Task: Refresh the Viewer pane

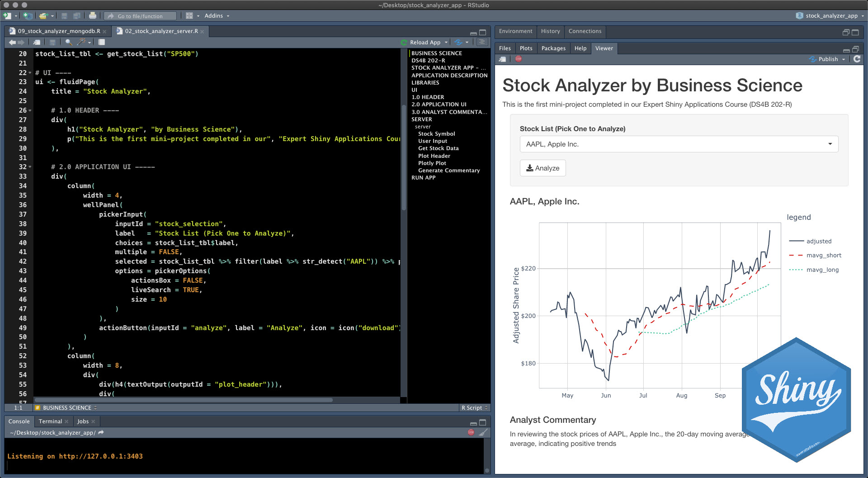Action: point(857,59)
